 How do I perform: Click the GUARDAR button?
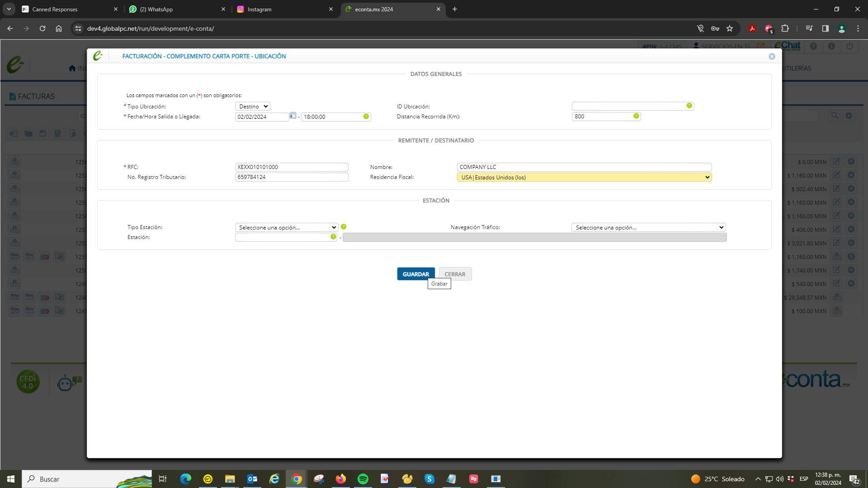click(x=416, y=274)
